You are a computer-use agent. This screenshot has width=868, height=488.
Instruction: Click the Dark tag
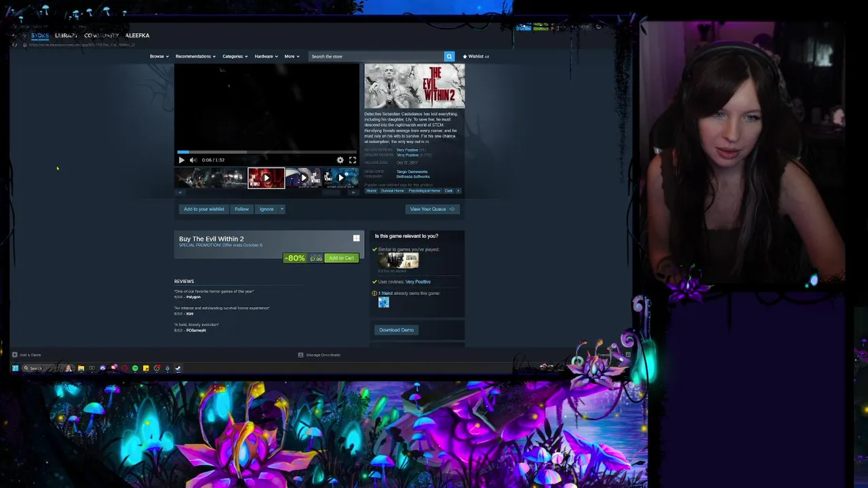(x=448, y=190)
